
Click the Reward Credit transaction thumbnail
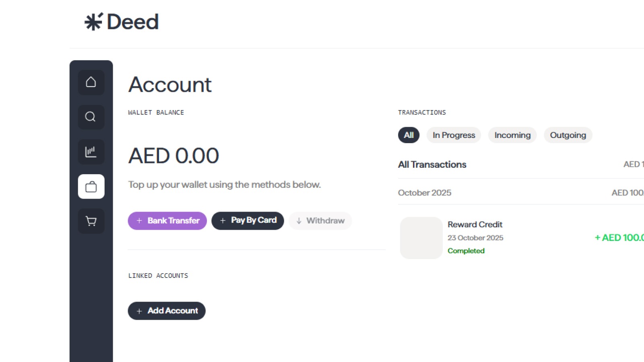point(421,238)
